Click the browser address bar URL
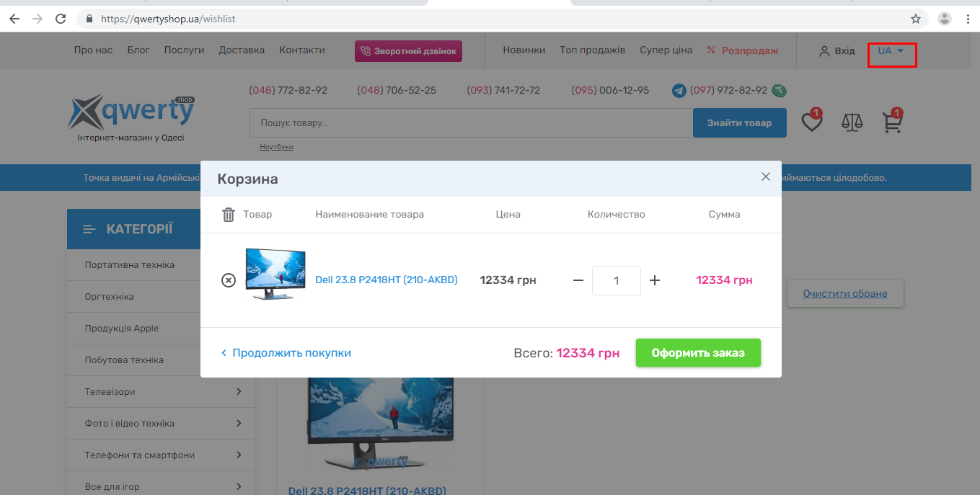980x495 pixels. (x=169, y=19)
